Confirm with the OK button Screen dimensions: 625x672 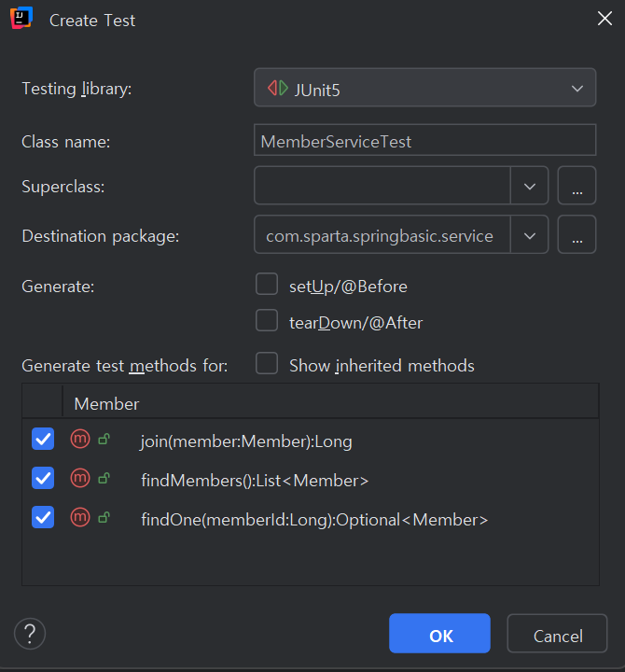click(439, 634)
